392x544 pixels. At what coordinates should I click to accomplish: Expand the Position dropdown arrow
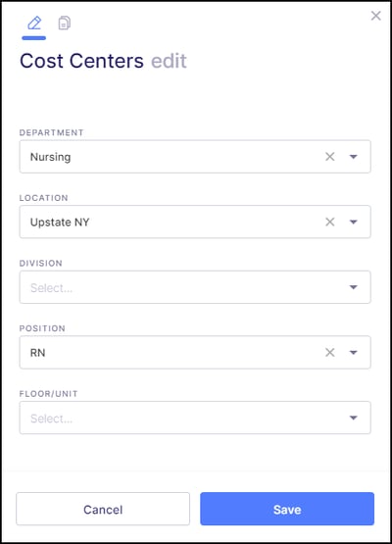(353, 353)
